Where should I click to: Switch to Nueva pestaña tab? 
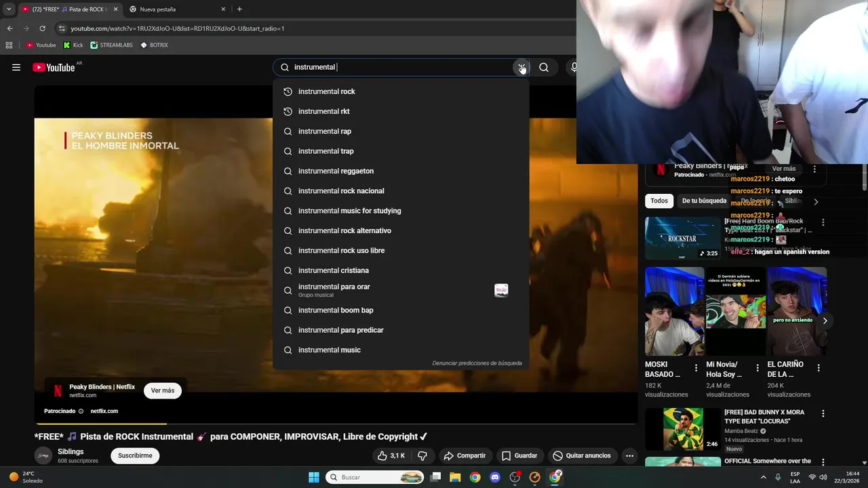[x=176, y=9]
